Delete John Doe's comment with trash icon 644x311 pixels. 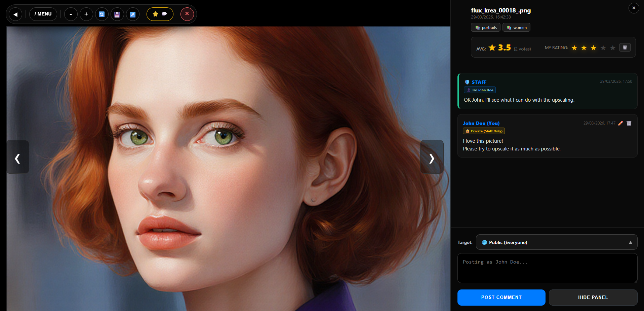629,123
